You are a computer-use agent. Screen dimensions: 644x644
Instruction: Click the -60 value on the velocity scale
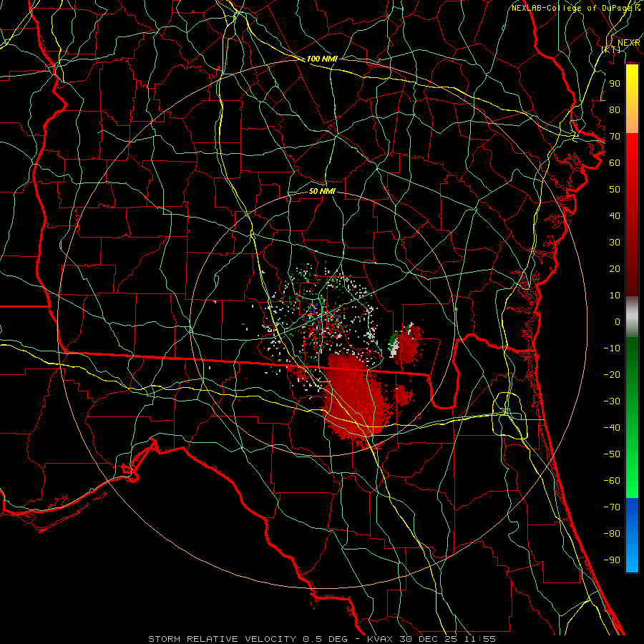click(612, 481)
